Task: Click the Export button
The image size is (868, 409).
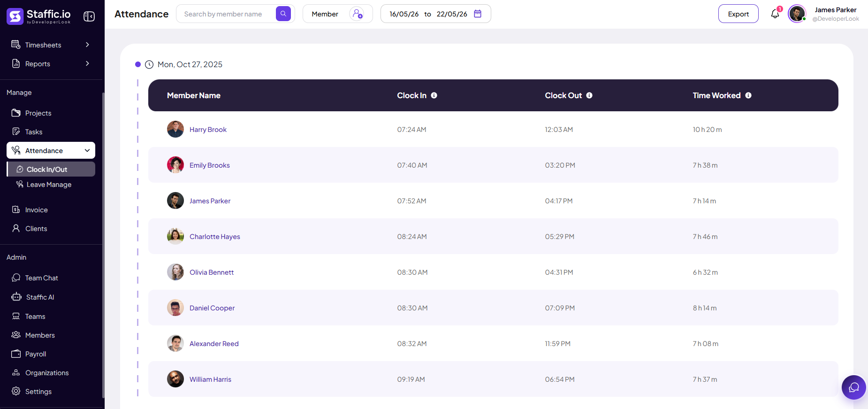Action: [x=738, y=14]
